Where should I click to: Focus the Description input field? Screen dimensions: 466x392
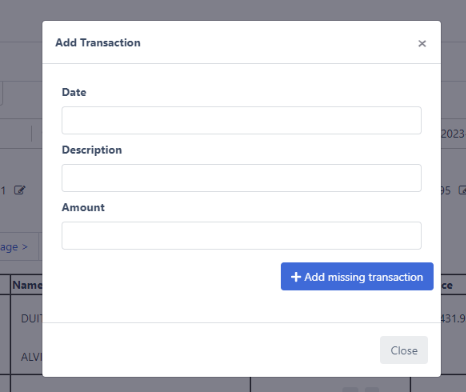(x=241, y=178)
